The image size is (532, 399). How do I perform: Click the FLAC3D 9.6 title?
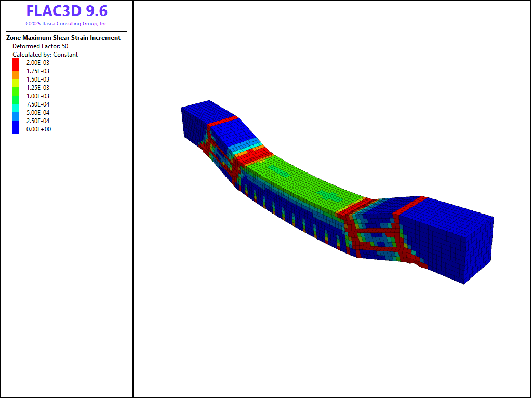point(66,11)
